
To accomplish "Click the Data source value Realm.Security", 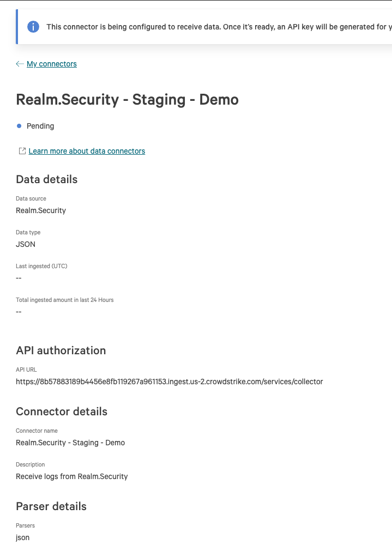I will pos(41,210).
